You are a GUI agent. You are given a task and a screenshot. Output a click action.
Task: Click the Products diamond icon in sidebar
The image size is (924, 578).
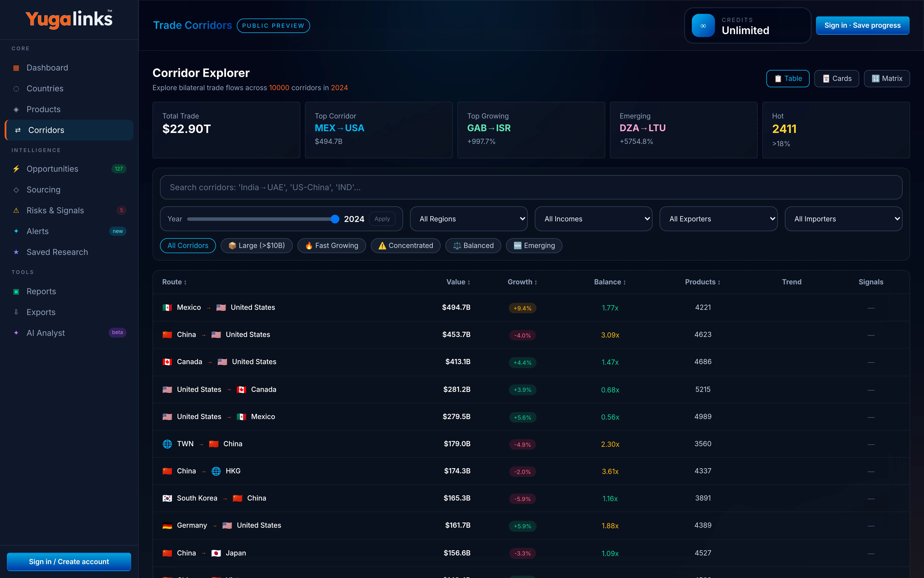click(x=16, y=110)
